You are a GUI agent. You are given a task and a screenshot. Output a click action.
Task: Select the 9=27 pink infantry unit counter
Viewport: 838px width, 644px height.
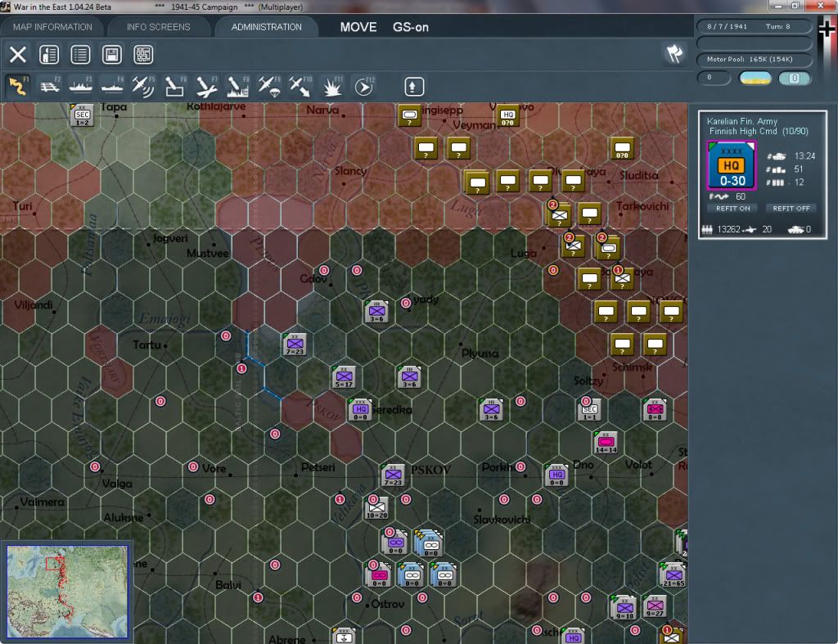pos(655,606)
